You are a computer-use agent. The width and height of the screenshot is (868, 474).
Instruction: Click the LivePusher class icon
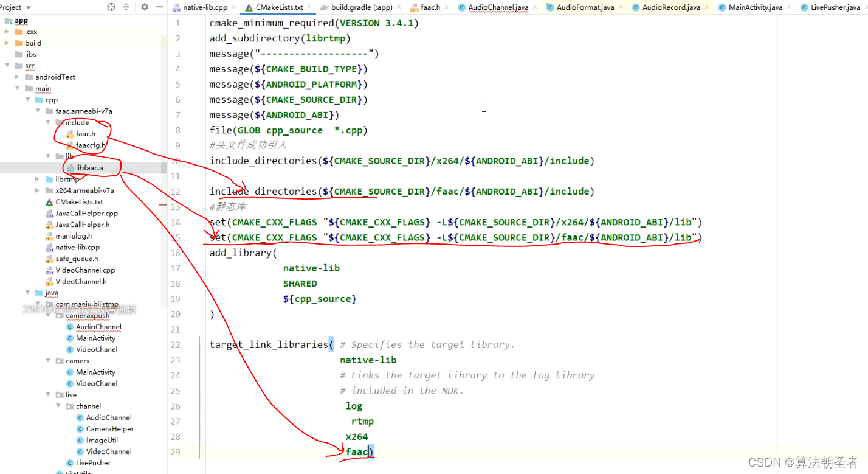[70, 462]
